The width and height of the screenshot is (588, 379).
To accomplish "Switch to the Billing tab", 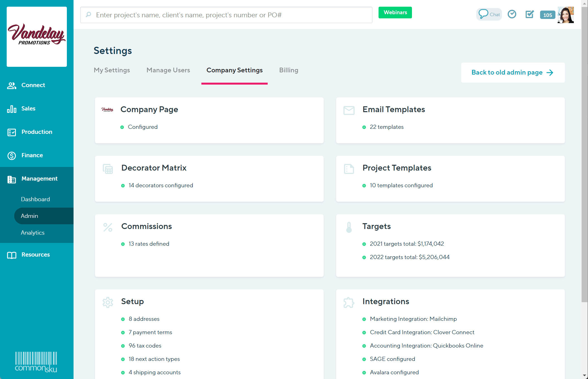I will [289, 70].
